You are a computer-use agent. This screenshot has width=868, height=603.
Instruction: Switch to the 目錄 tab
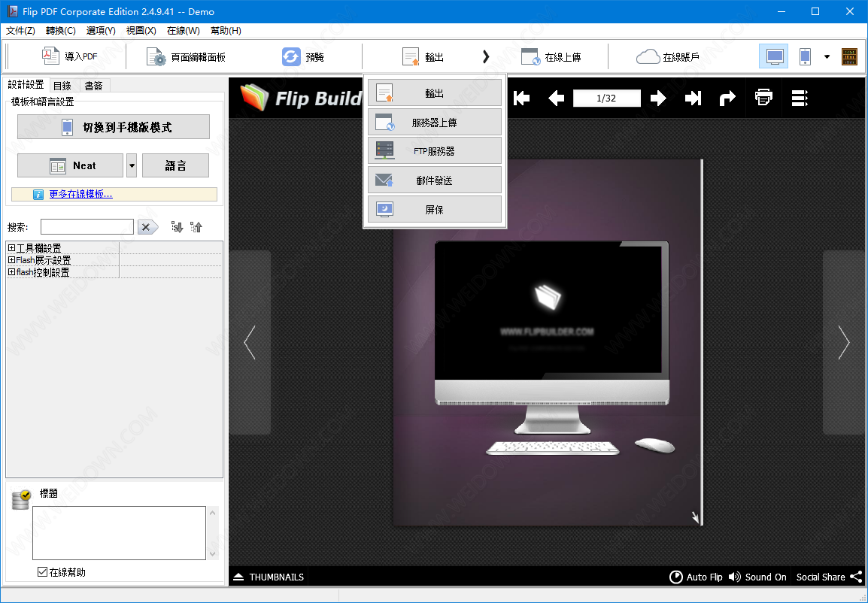coord(62,85)
